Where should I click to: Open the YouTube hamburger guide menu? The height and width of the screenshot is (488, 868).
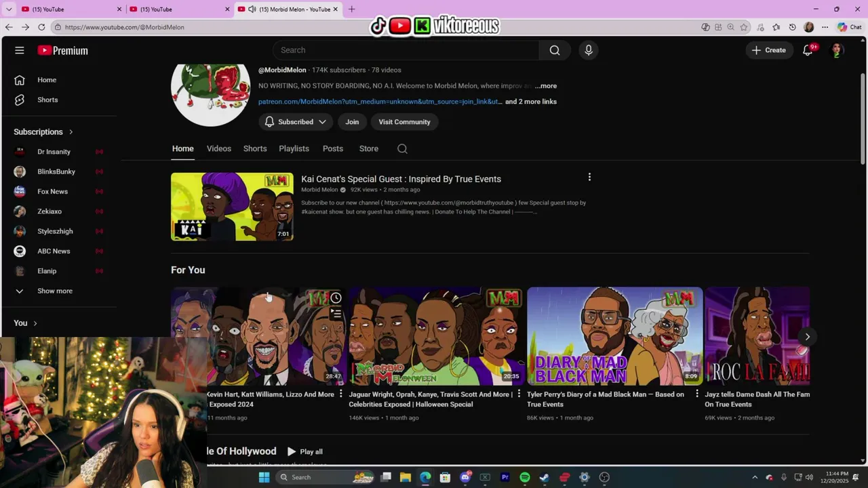20,50
